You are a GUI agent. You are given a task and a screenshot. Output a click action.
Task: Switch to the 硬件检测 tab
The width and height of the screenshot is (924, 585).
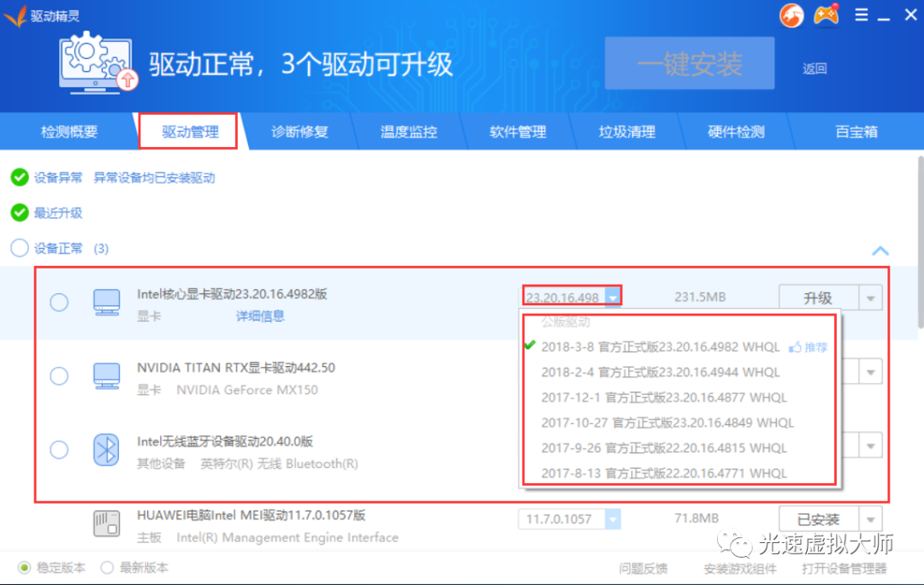click(x=736, y=132)
